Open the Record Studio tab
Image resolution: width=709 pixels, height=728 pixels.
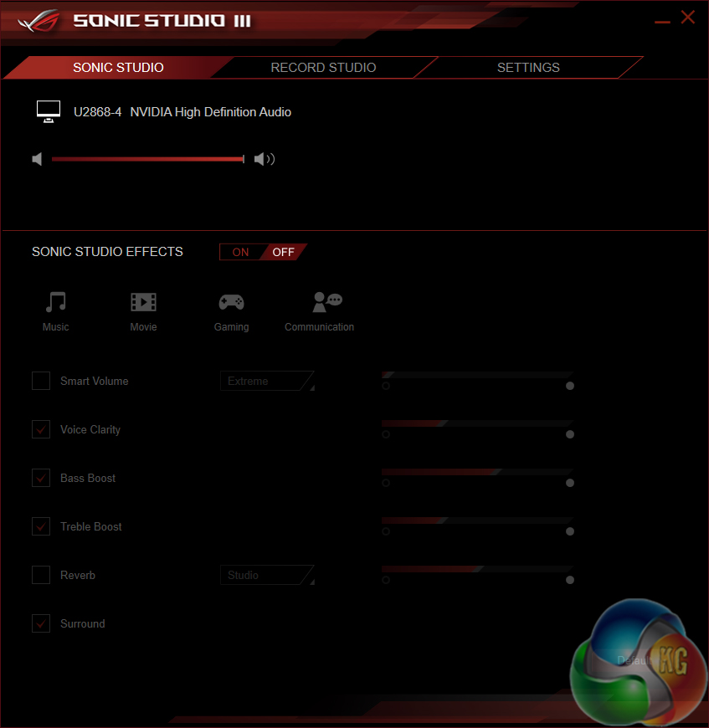click(x=323, y=67)
